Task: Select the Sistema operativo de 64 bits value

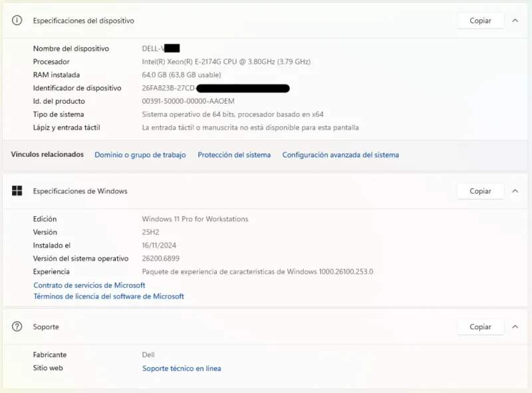Action: [233, 114]
